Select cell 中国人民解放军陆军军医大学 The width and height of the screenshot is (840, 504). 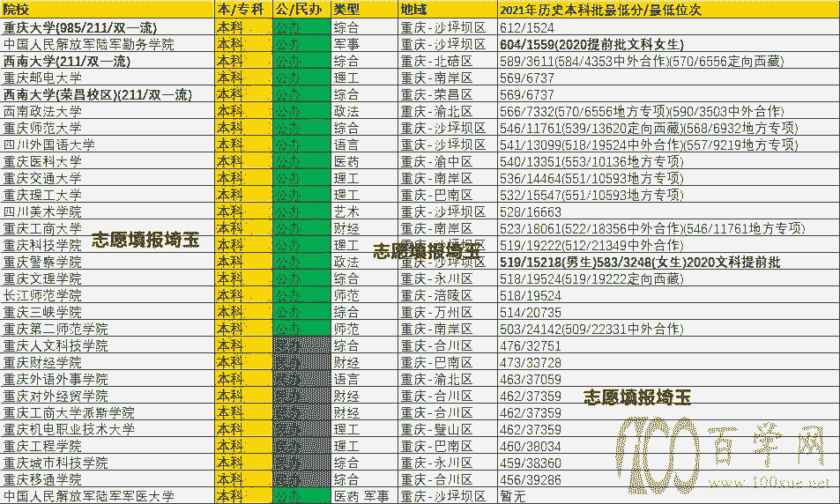coord(108,496)
